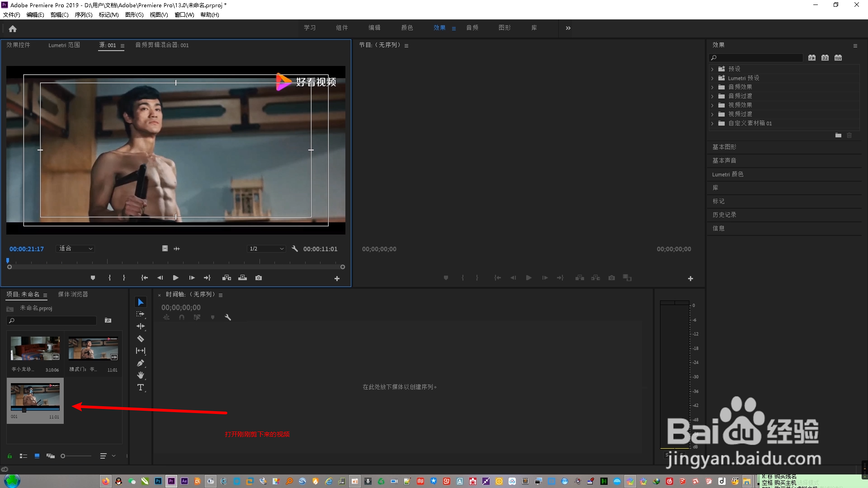This screenshot has width=868, height=488.
Task: Switch to 音频剪辑混合器 tab
Action: point(162,45)
